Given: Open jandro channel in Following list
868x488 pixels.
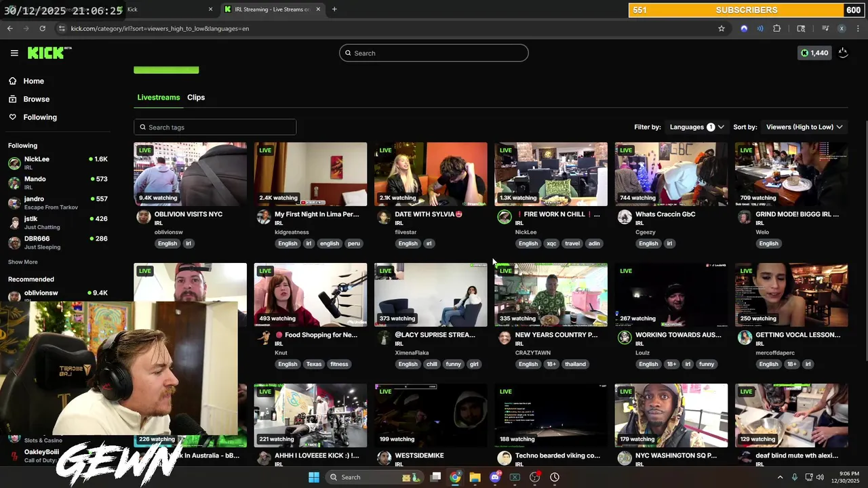Looking at the screenshot, I should (x=58, y=203).
